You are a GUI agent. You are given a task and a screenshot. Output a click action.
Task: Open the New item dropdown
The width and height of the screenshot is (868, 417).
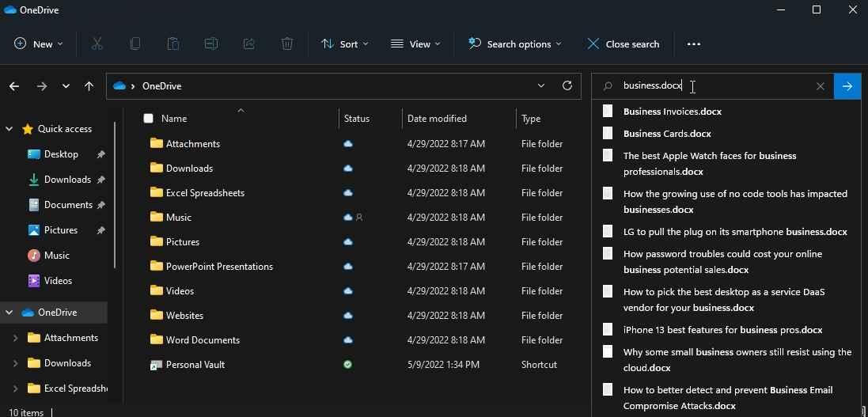(x=38, y=44)
